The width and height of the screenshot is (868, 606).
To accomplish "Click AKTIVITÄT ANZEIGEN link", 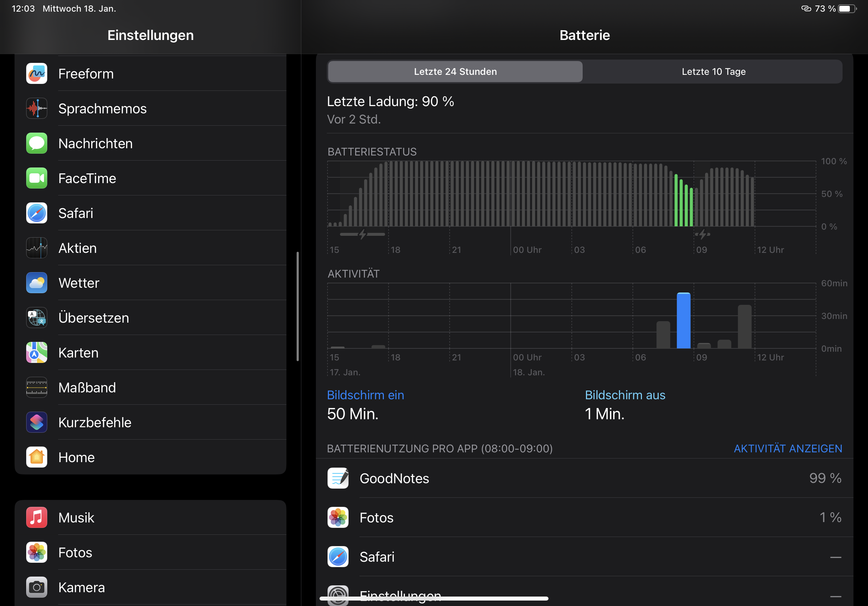I will click(788, 448).
